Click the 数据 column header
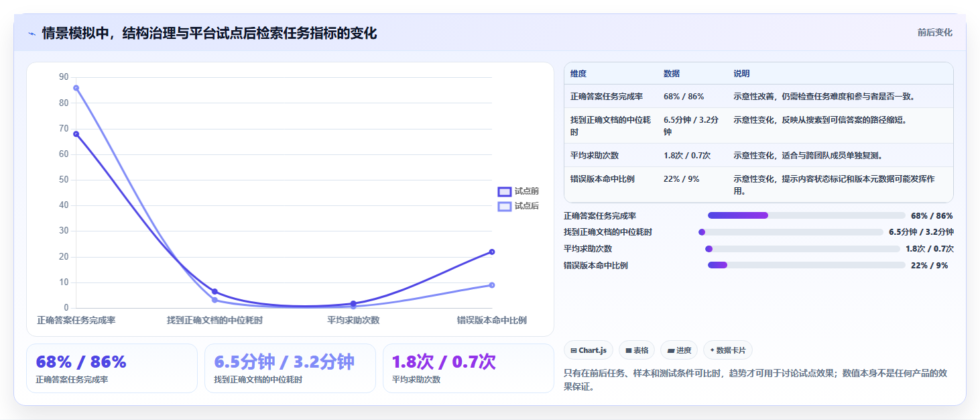The width and height of the screenshot is (980, 420). [x=672, y=74]
